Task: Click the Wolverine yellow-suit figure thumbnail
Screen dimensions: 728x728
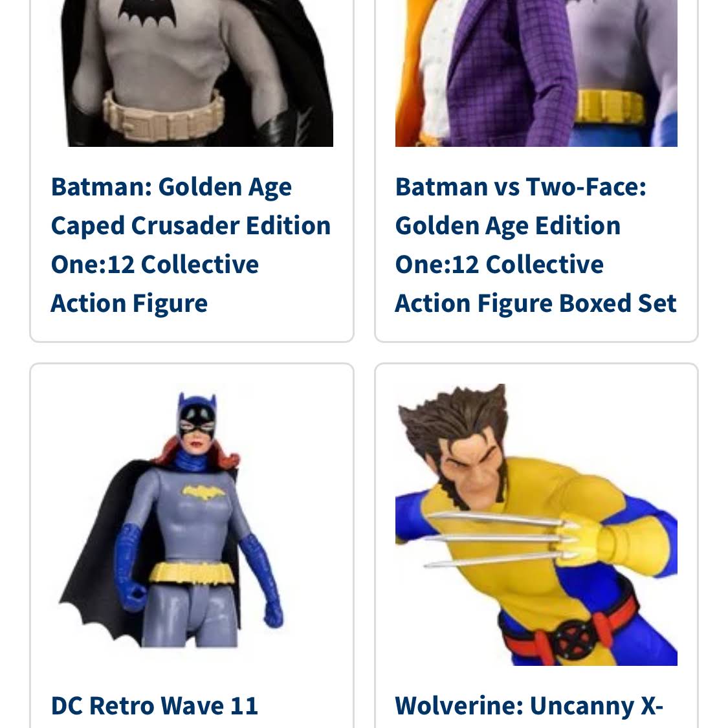Action: pyautogui.click(x=536, y=524)
